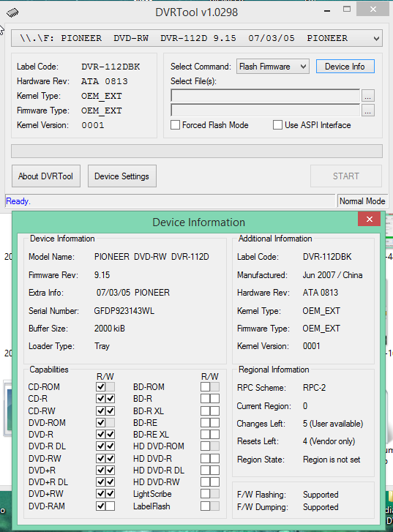Image resolution: width=393 pixels, height=532 pixels.
Task: Click the CD-RW read checkbox
Action: tap(100, 411)
